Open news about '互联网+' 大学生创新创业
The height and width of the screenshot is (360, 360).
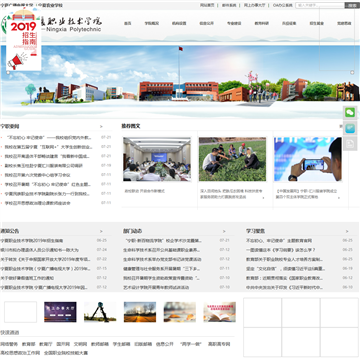(48, 147)
